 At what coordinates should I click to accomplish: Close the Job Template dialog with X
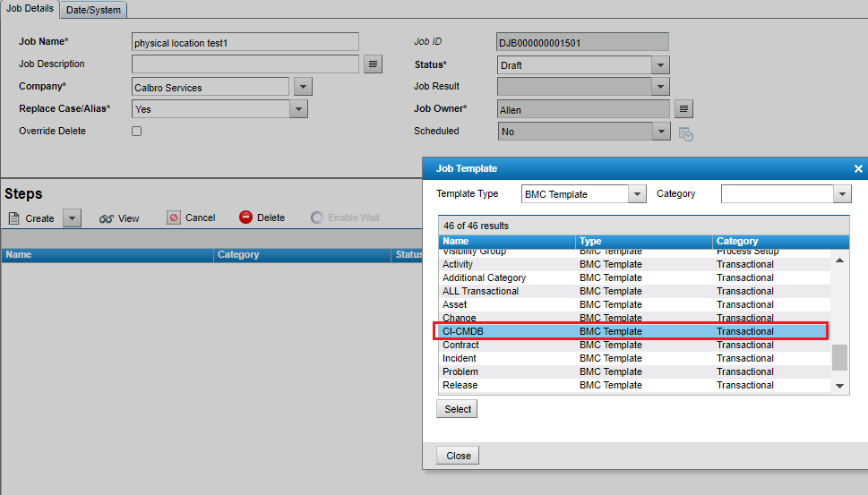(858, 168)
